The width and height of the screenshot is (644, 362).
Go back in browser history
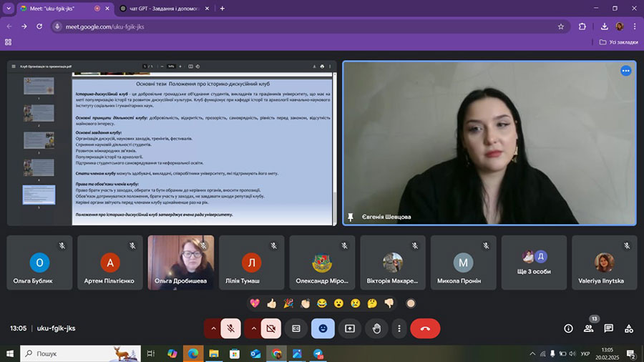(9, 26)
